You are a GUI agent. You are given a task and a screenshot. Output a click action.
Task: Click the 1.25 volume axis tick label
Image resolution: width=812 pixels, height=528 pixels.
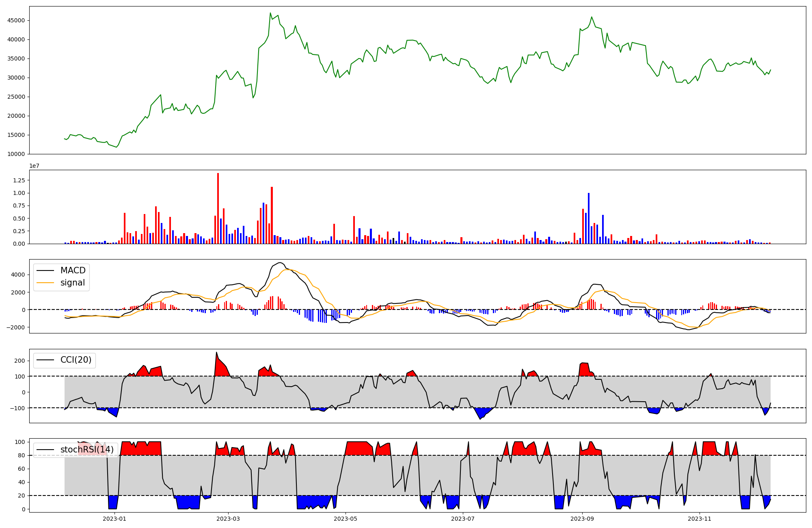[19, 180]
